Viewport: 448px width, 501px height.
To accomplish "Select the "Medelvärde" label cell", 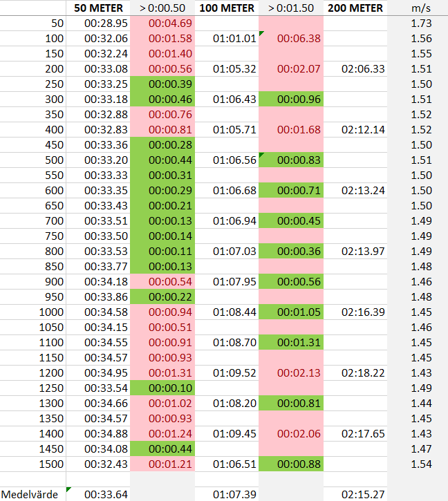I will tap(33, 495).
